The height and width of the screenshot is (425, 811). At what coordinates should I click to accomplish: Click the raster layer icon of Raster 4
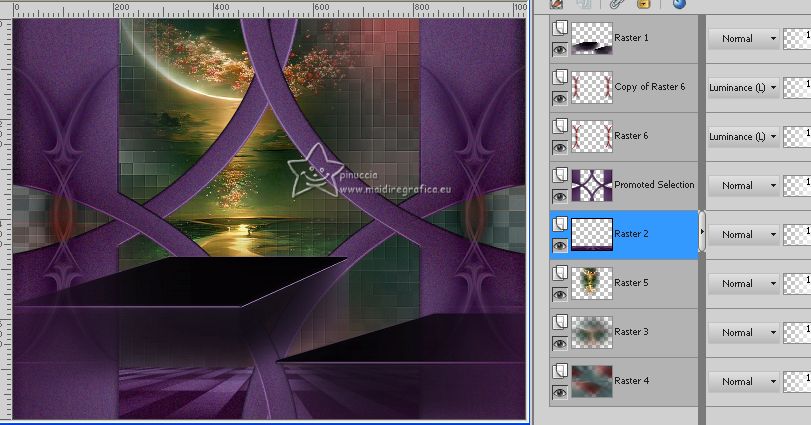pyautogui.click(x=560, y=371)
